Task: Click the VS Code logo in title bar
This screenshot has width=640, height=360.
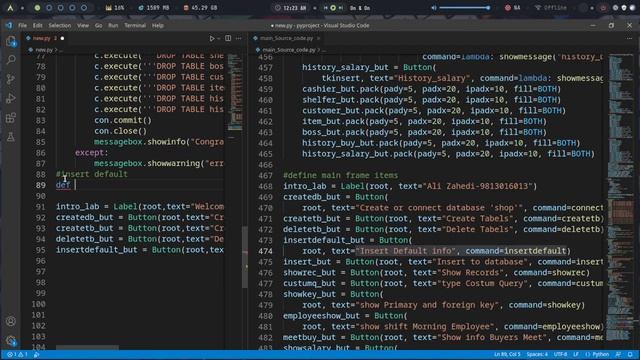Action: point(9,25)
